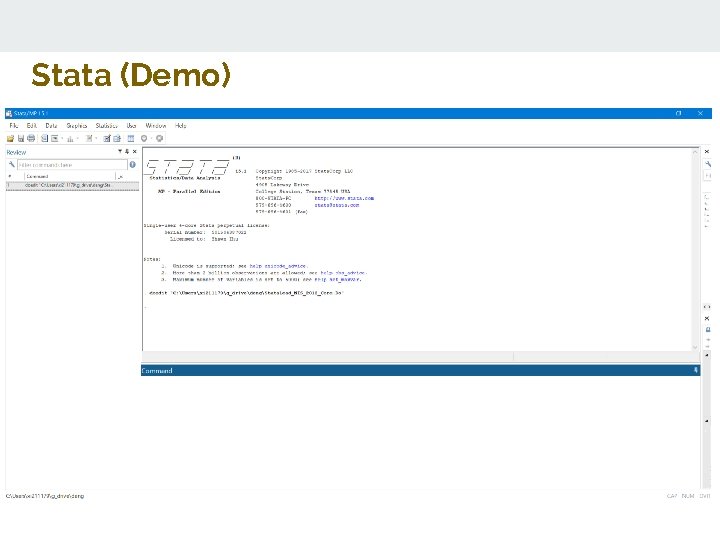Pin the Review panel with pushpin icon
The height and width of the screenshot is (540, 720).
coord(127,152)
